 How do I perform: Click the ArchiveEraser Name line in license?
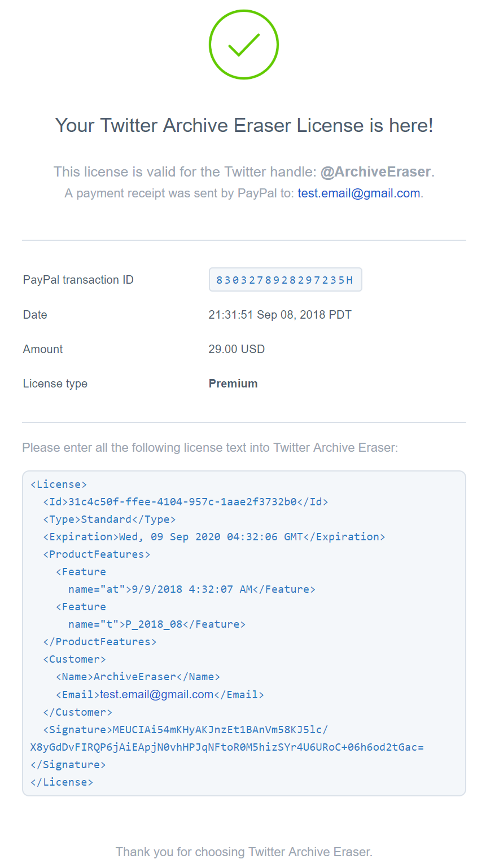coord(138,677)
